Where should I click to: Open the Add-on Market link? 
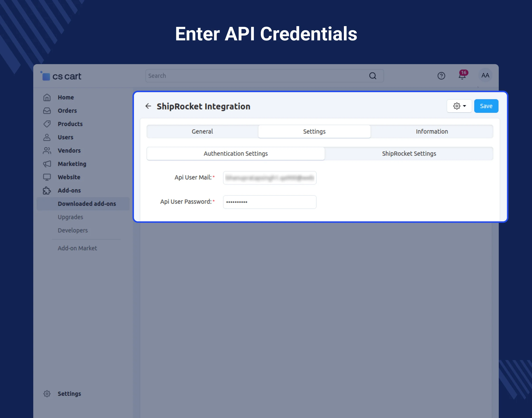pos(77,248)
